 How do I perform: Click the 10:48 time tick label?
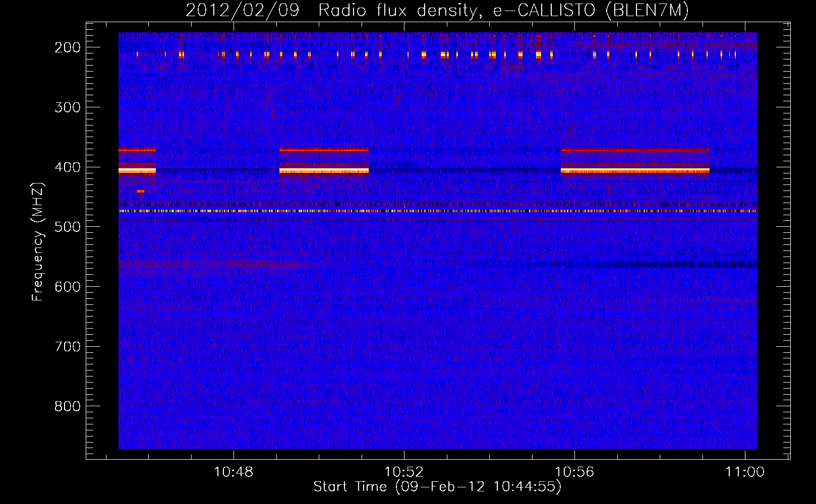(x=234, y=472)
